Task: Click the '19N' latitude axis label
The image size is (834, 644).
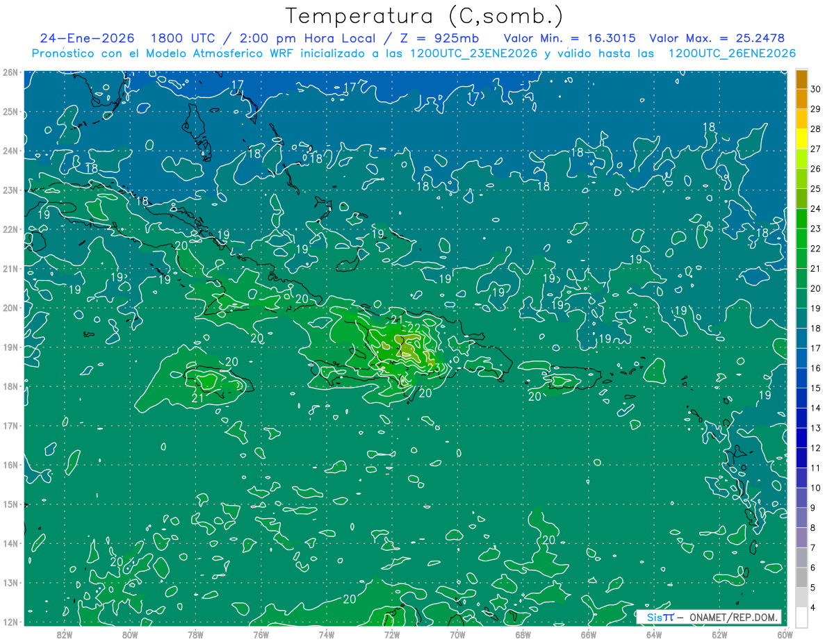Action: click(x=10, y=347)
